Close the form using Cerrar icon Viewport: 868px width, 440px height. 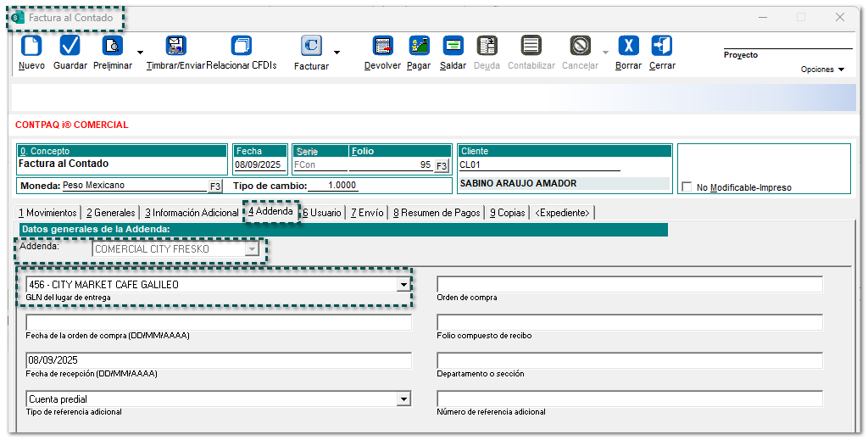click(662, 46)
